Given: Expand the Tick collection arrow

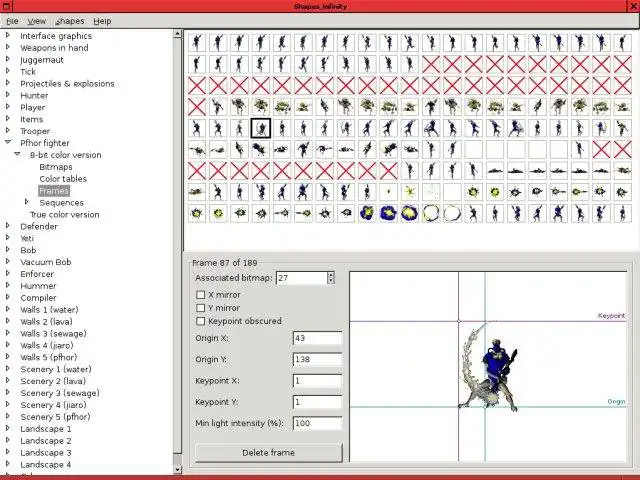Looking at the screenshot, I should [7, 71].
